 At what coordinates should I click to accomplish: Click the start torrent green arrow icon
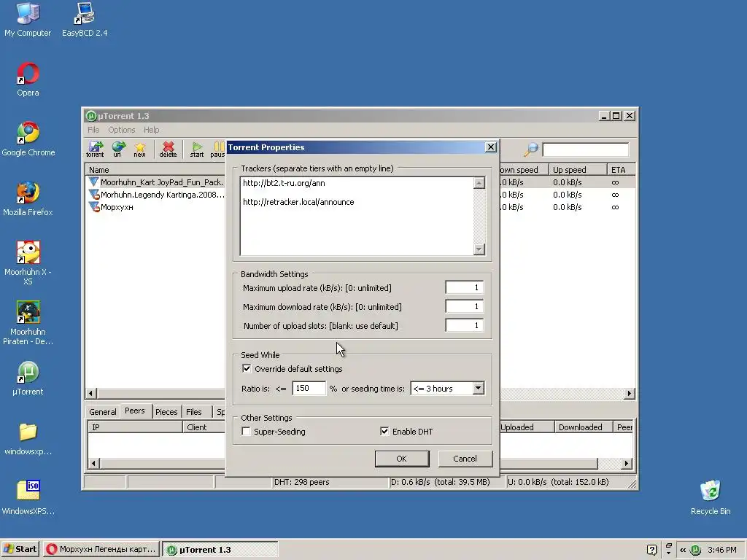(197, 149)
